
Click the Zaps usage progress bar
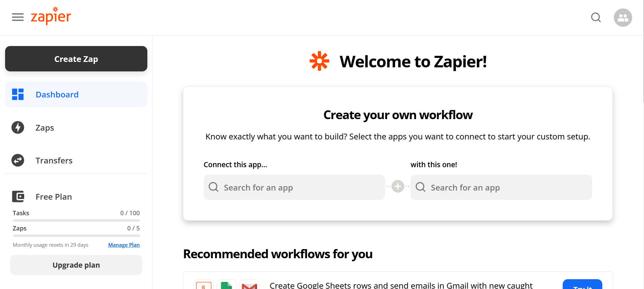pos(76,236)
